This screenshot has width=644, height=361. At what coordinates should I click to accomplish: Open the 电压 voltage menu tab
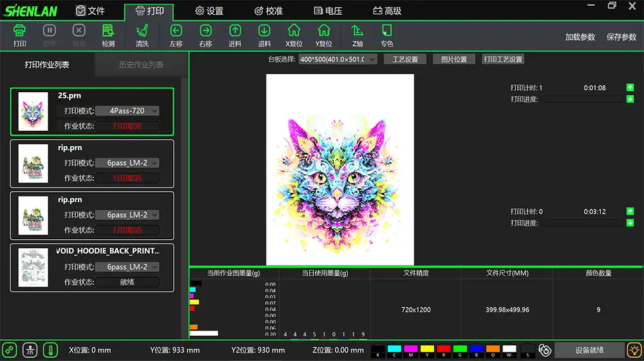pyautogui.click(x=327, y=11)
